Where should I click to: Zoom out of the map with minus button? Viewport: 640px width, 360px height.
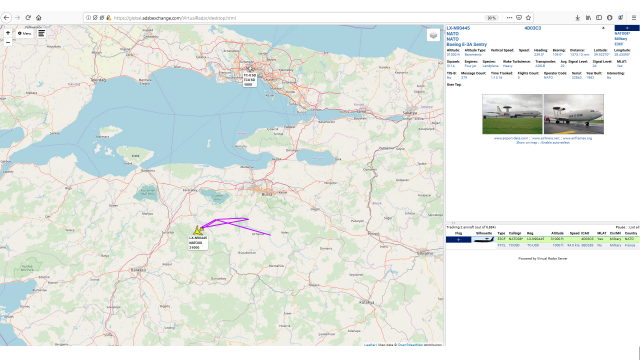(8, 42)
